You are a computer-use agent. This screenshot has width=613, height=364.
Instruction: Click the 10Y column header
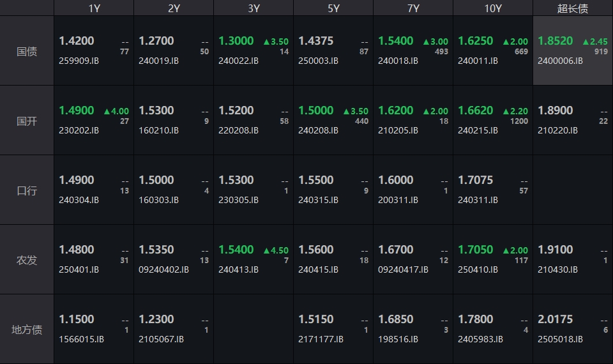pyautogui.click(x=493, y=8)
